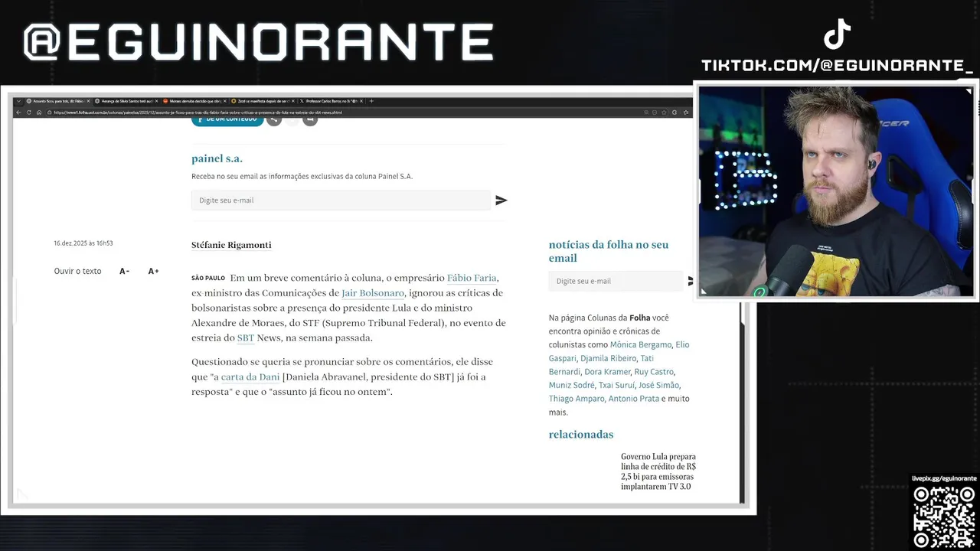The height and width of the screenshot is (551, 980).
Task: Open the 'painel s.a.' column heading link
Action: click(x=217, y=158)
